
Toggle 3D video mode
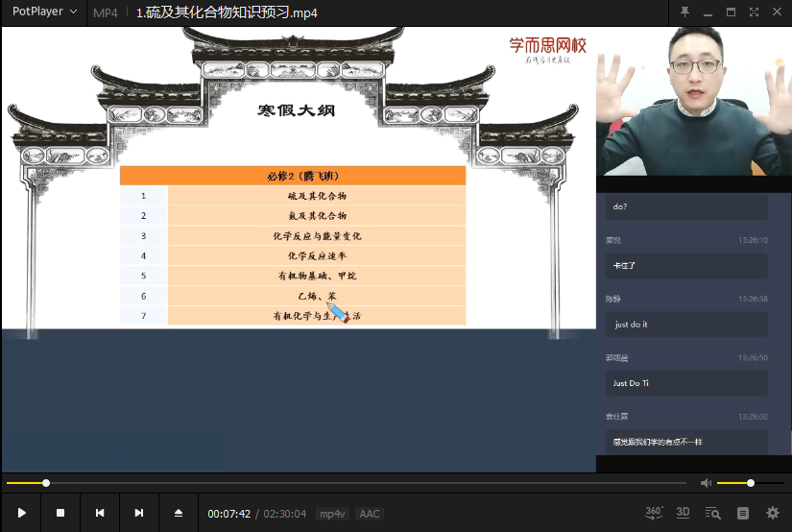click(x=683, y=513)
